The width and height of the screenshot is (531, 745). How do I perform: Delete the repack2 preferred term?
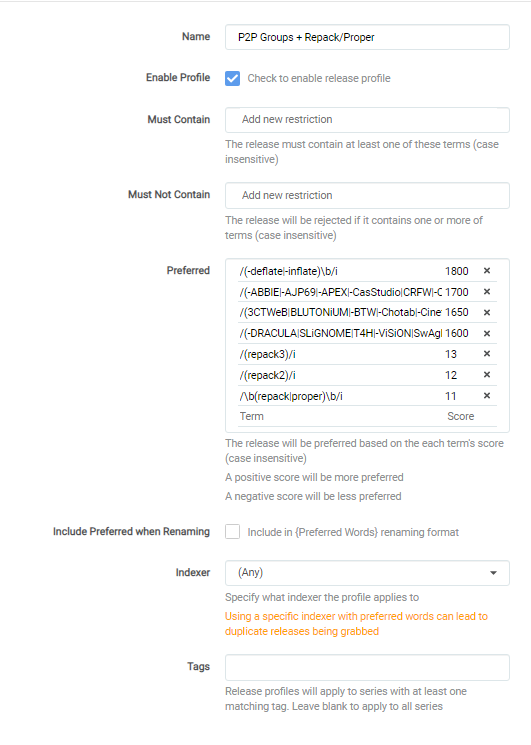tap(487, 374)
